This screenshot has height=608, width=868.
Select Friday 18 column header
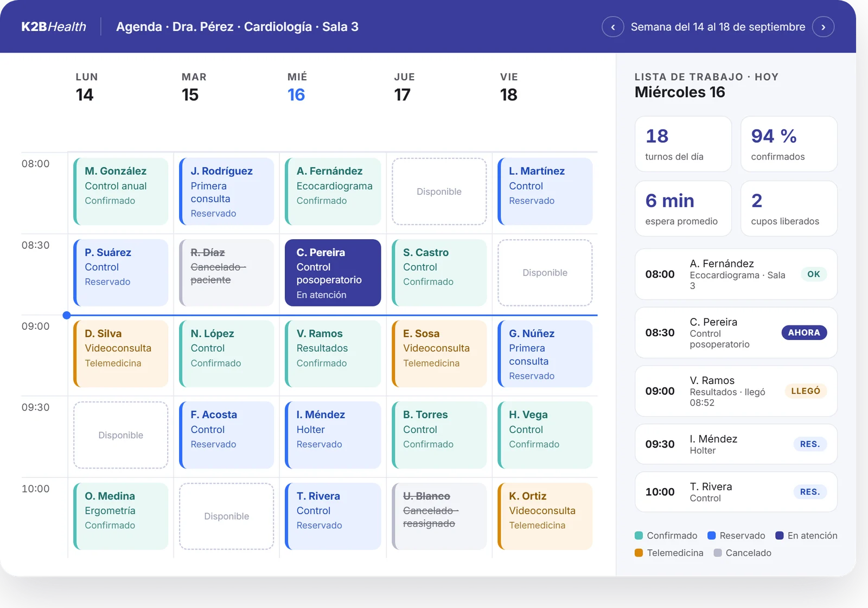pos(509,87)
